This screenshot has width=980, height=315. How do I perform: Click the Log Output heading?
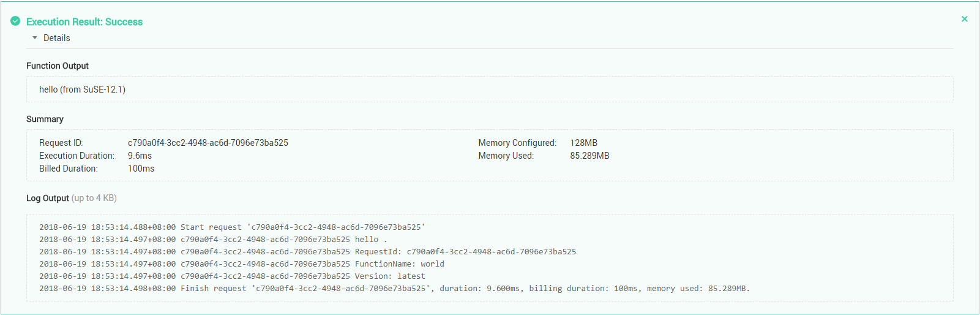(48, 198)
